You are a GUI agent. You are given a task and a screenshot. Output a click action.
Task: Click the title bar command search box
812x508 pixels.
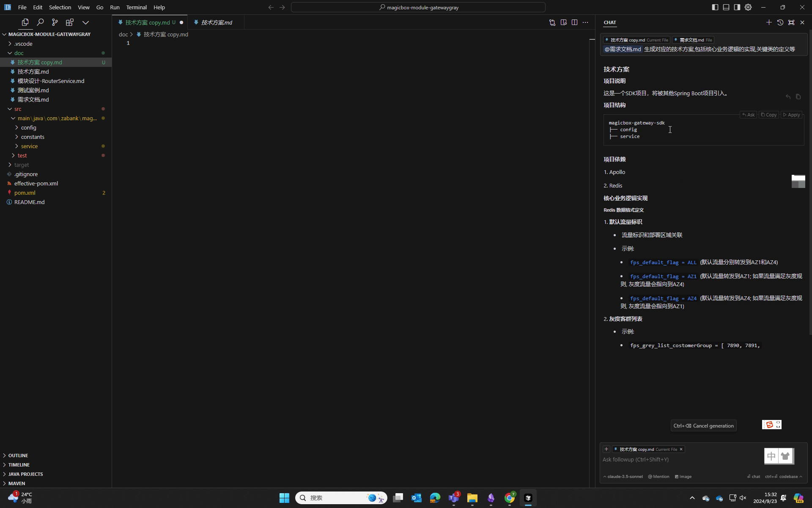pyautogui.click(x=418, y=7)
